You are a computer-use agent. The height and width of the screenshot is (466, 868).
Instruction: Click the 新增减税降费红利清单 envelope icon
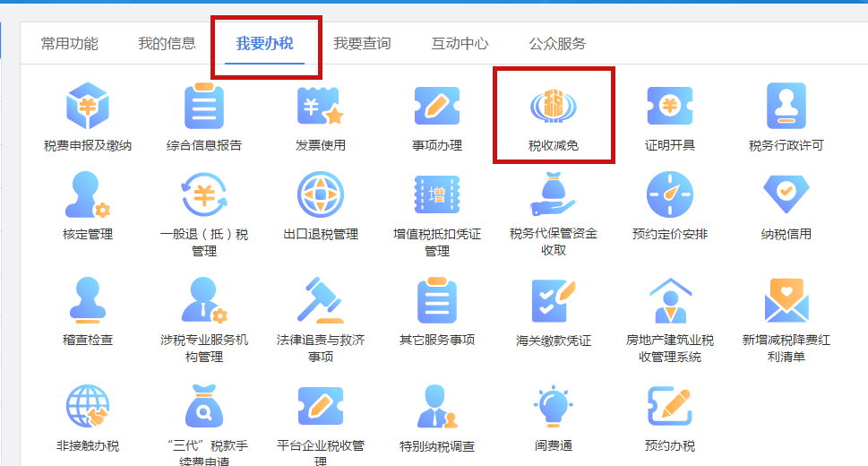[x=786, y=300]
